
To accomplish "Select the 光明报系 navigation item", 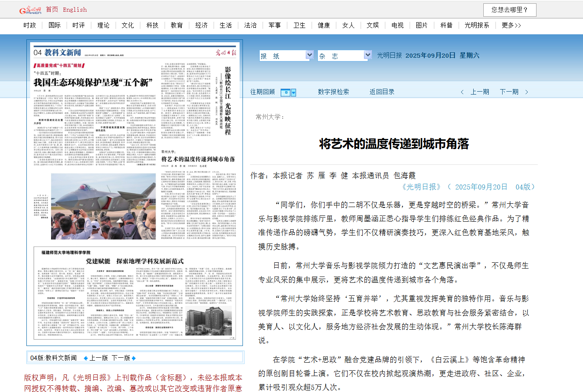I will pos(477,26).
